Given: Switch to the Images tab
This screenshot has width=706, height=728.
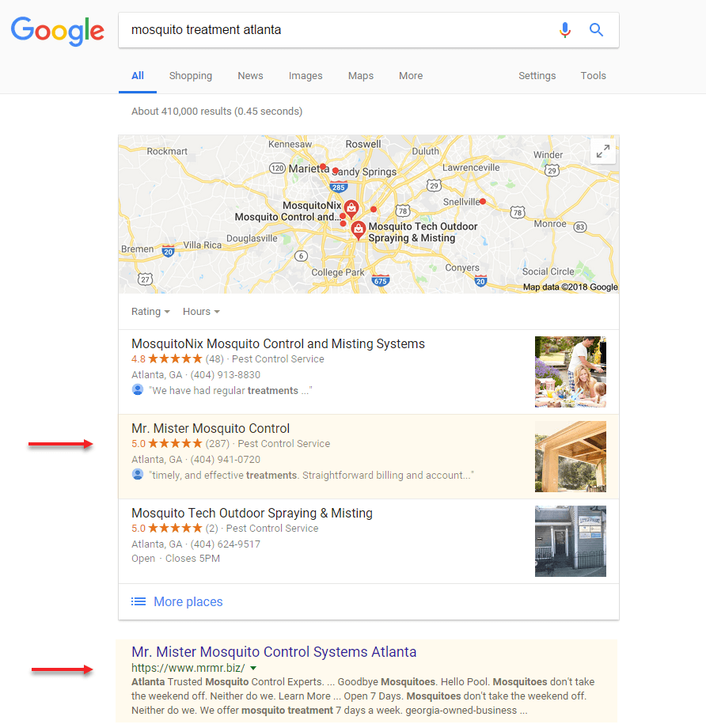Looking at the screenshot, I should coord(306,76).
